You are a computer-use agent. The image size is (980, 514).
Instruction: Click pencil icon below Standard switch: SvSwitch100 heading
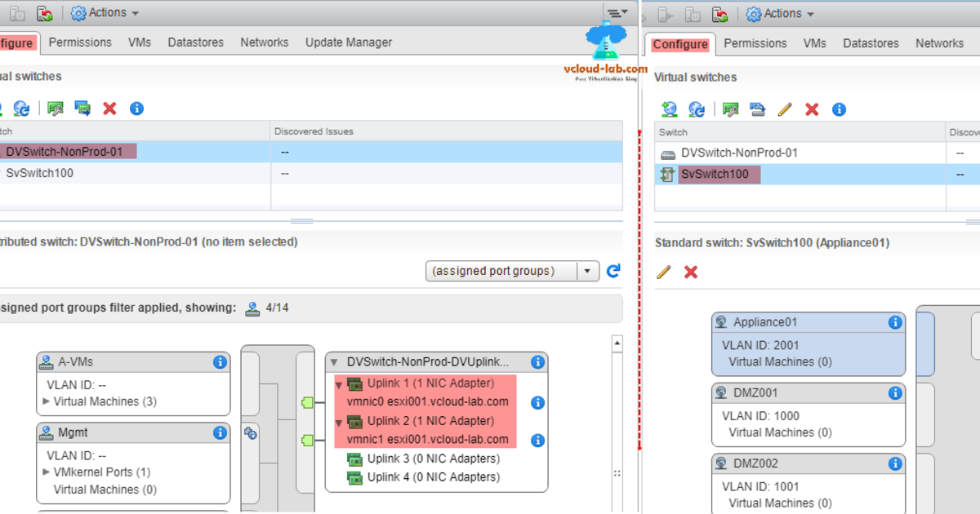tap(664, 272)
